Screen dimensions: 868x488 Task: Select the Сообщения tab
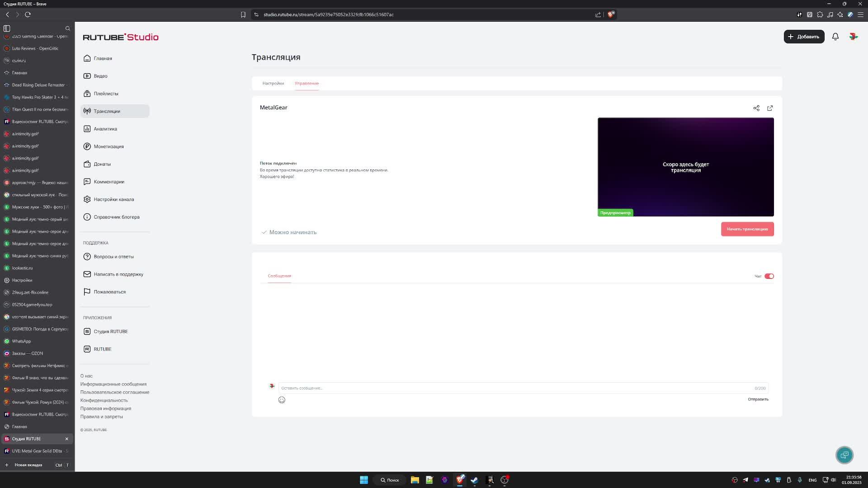coord(279,276)
